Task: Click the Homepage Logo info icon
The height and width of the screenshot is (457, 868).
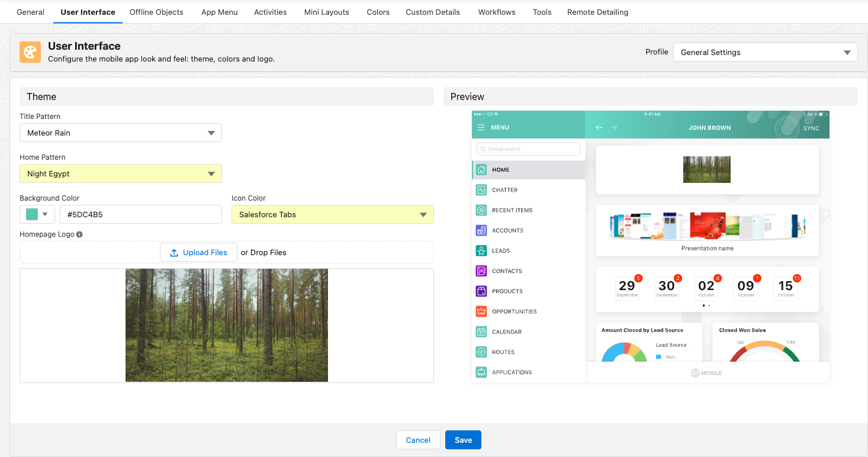Action: coord(79,234)
